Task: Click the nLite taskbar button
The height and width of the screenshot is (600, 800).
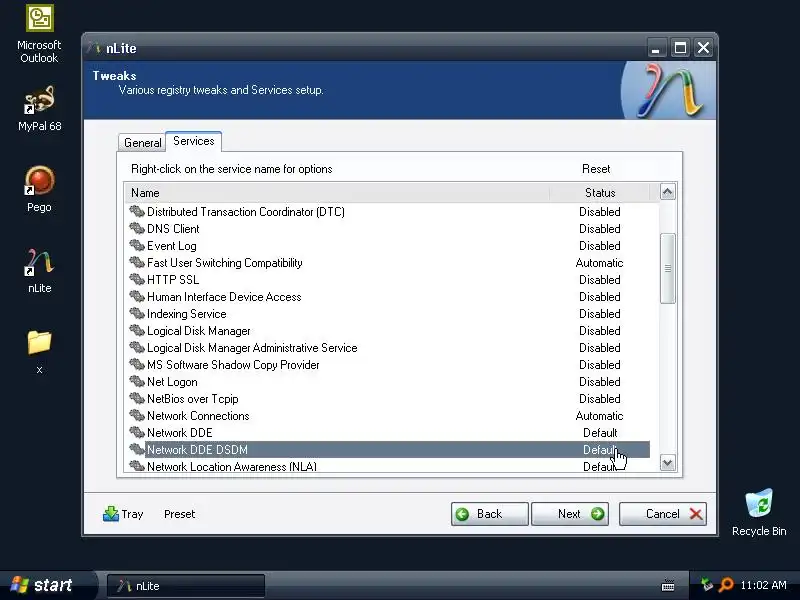Action: (x=186, y=586)
